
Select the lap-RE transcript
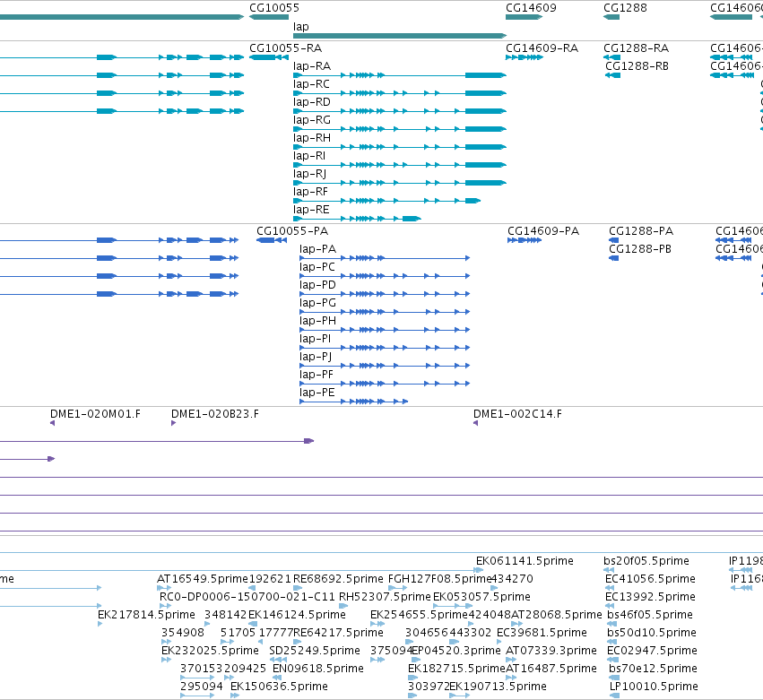[357, 219]
